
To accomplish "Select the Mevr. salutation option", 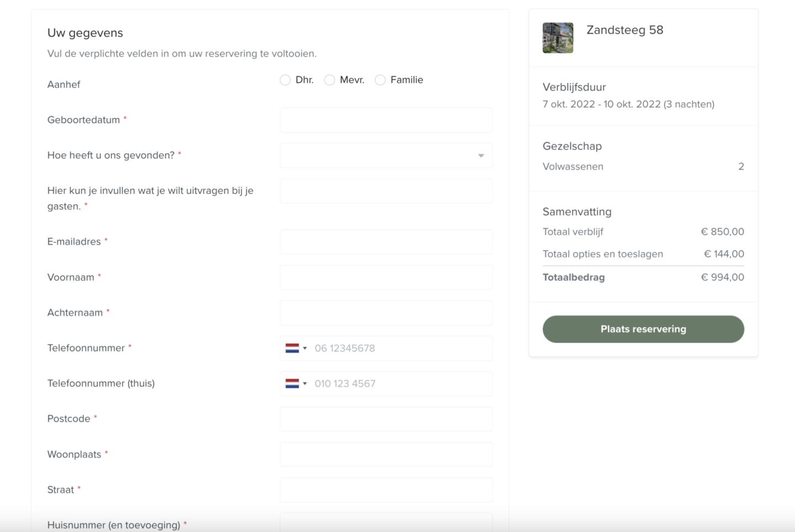I will pyautogui.click(x=329, y=80).
